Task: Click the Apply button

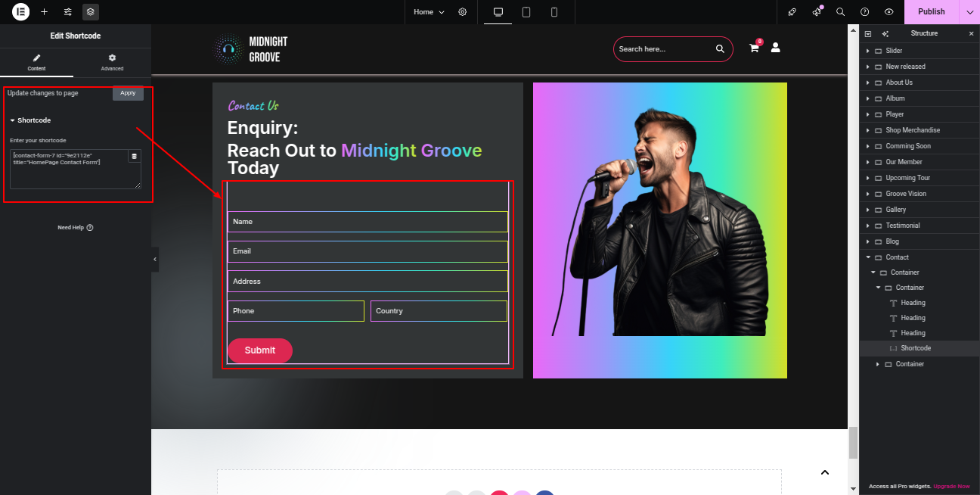Action: pos(128,93)
